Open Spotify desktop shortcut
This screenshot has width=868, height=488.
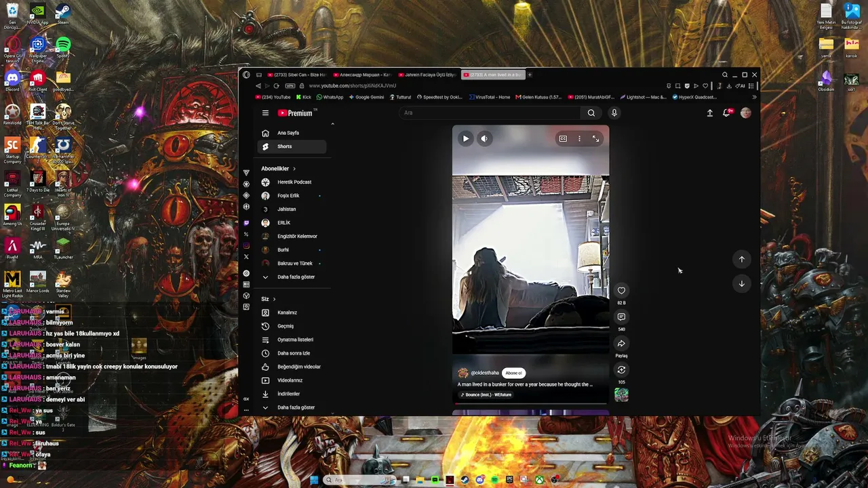(63, 47)
